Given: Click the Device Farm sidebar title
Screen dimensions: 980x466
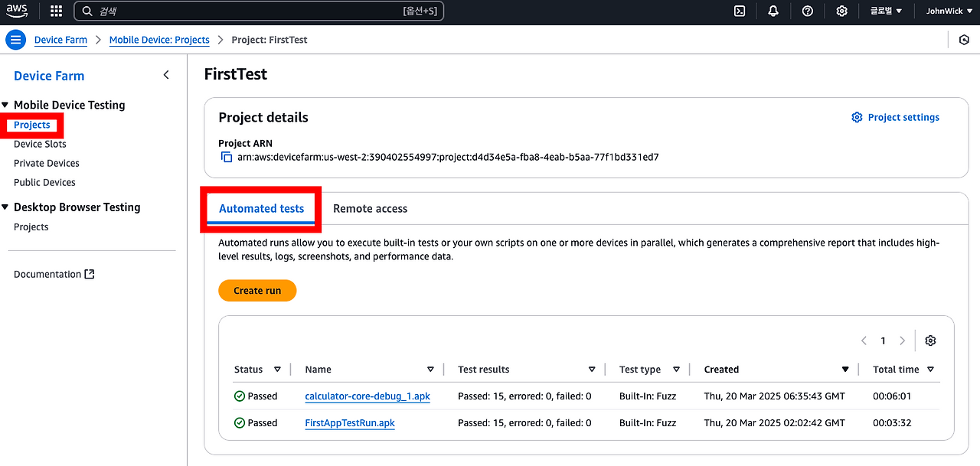Looking at the screenshot, I should [x=49, y=76].
